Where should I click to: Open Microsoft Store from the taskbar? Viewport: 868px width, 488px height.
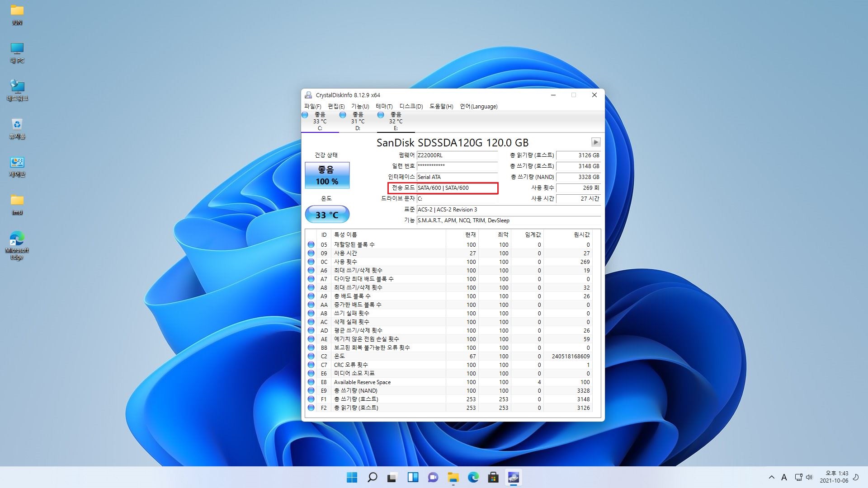coord(493,477)
